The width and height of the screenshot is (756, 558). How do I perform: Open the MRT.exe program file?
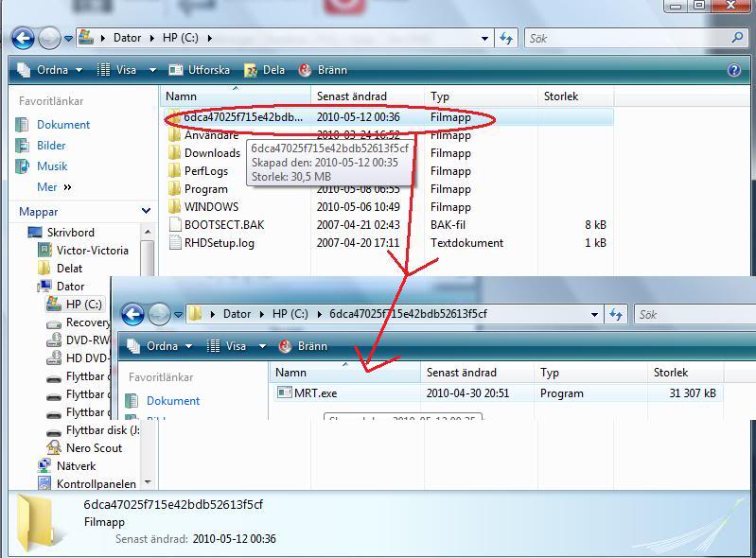(x=314, y=393)
